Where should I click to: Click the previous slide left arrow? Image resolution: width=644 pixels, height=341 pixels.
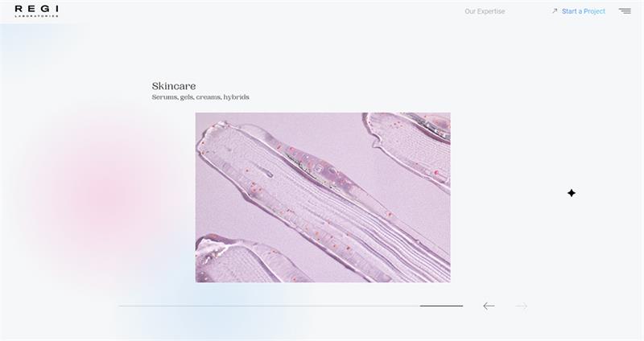tap(489, 306)
